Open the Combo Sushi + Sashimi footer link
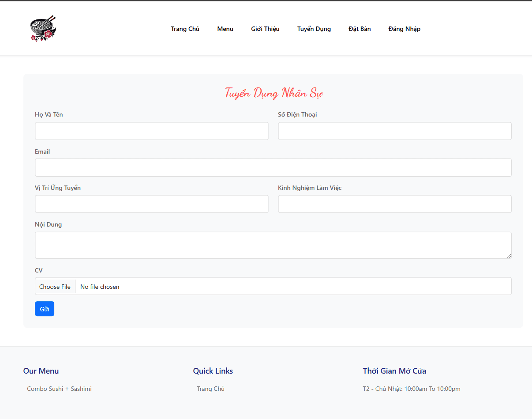 59,389
